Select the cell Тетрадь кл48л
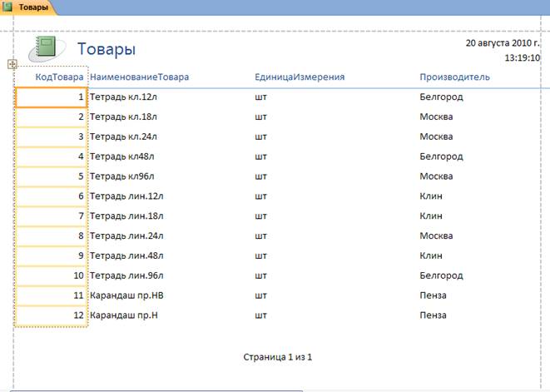Viewport: 550px width, 392px height. [x=122, y=156]
